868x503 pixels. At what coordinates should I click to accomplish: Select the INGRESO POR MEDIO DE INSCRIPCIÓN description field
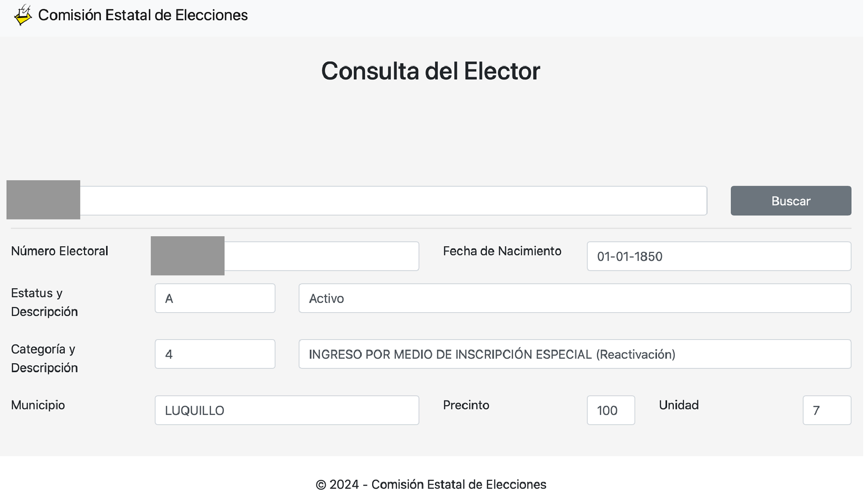pos(574,354)
